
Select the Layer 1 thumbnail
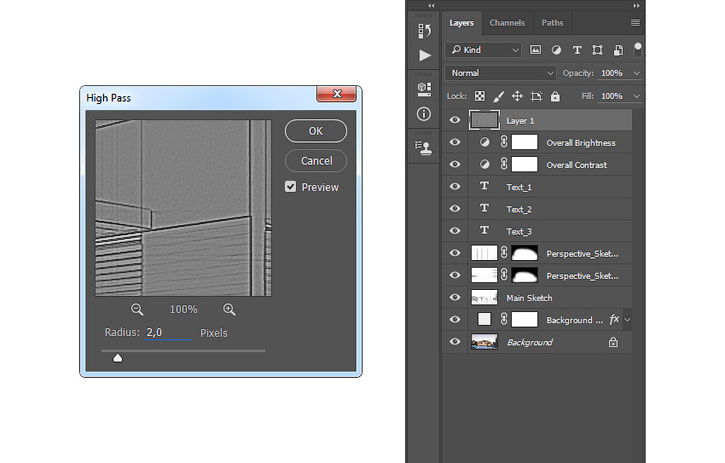[x=484, y=120]
